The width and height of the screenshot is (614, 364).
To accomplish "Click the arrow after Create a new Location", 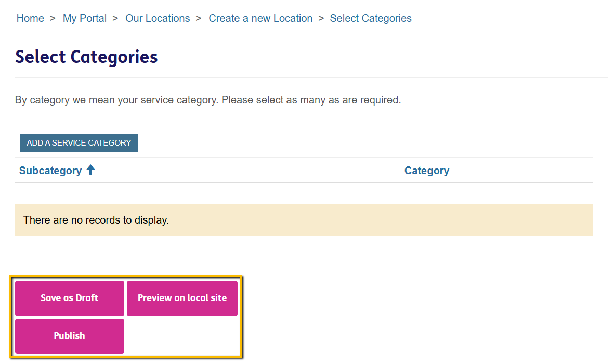I will (321, 18).
